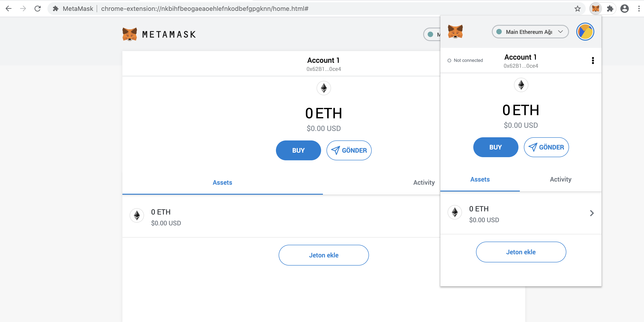The height and width of the screenshot is (322, 644).
Task: Switch to Activity tab on main page
Action: click(424, 182)
